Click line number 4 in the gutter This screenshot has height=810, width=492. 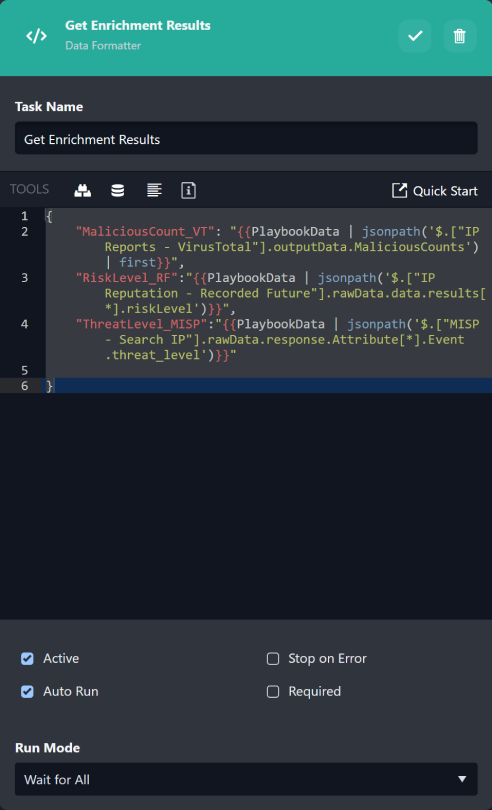tap(25, 324)
